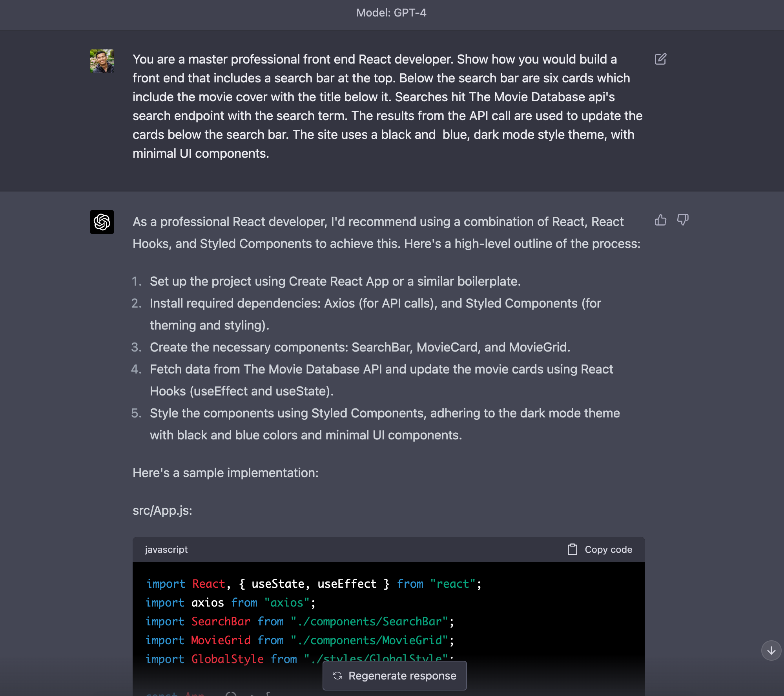Click the import MovieGrid code line

coord(299,640)
